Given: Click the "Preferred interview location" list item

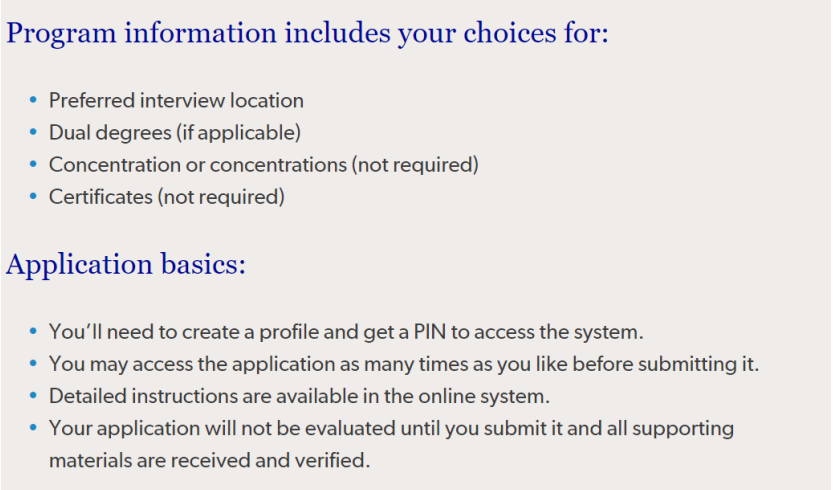Looking at the screenshot, I should (176, 101).
